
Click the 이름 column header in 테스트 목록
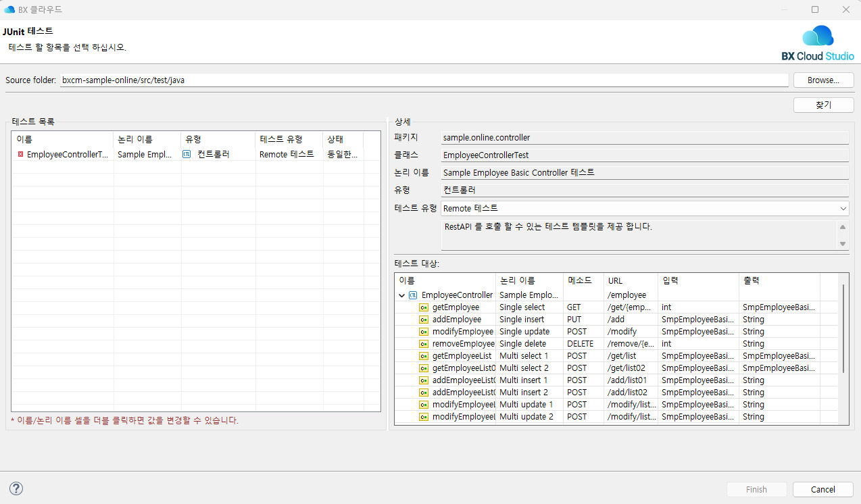point(62,139)
